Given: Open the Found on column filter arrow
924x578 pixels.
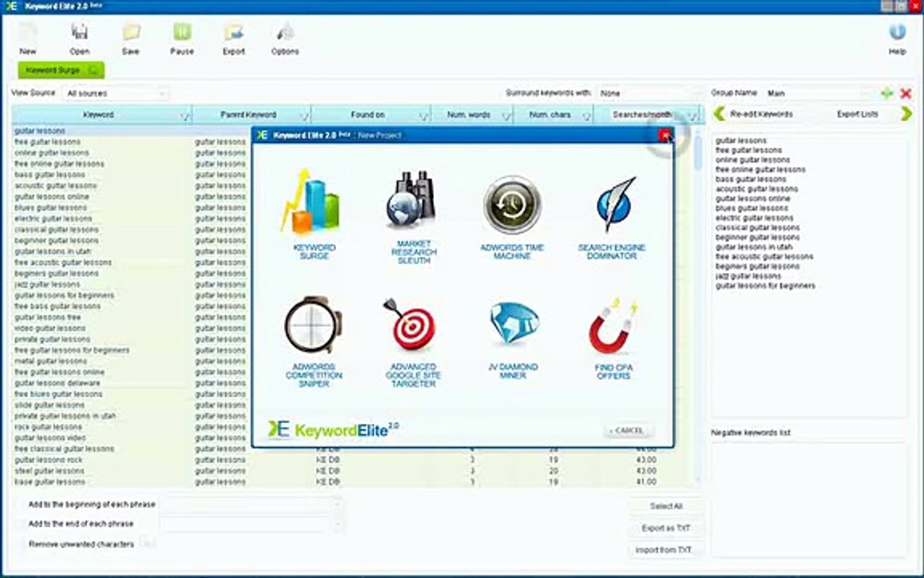Looking at the screenshot, I should pos(423,116).
